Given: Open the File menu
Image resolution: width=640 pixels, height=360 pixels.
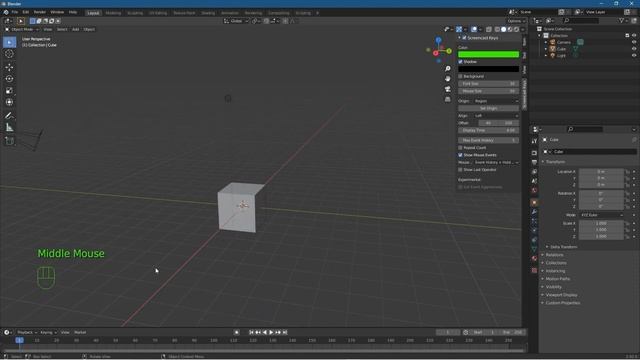Looking at the screenshot, I should pyautogui.click(x=15, y=12).
